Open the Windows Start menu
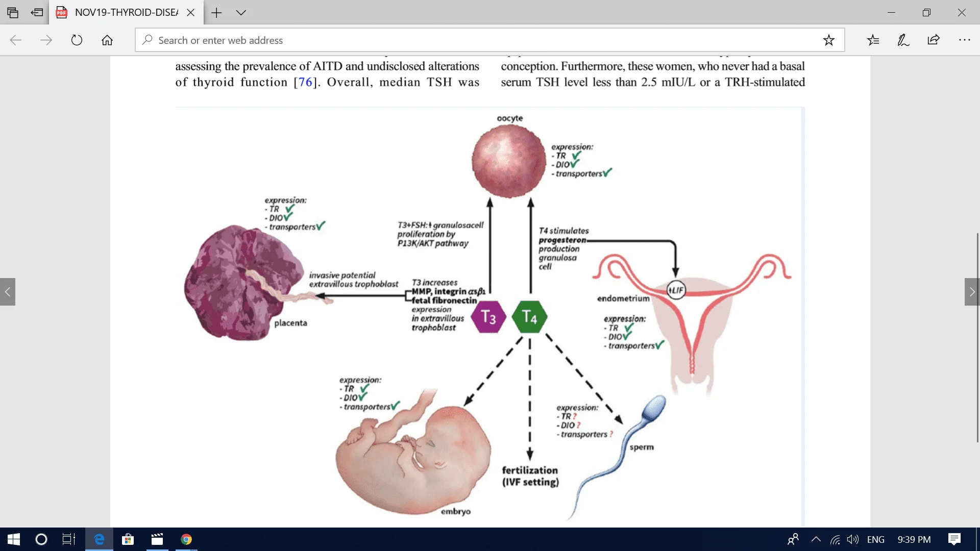Viewport: 980px width, 551px height. [x=14, y=539]
